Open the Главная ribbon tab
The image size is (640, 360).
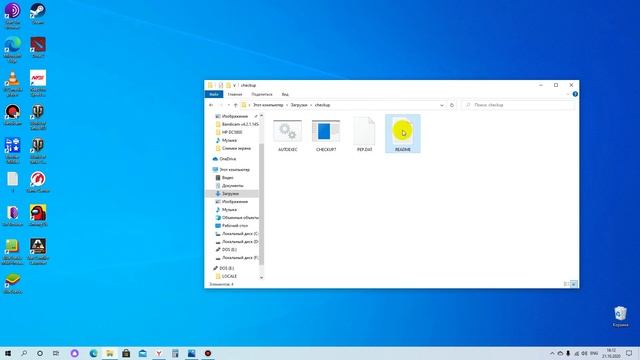pos(235,94)
